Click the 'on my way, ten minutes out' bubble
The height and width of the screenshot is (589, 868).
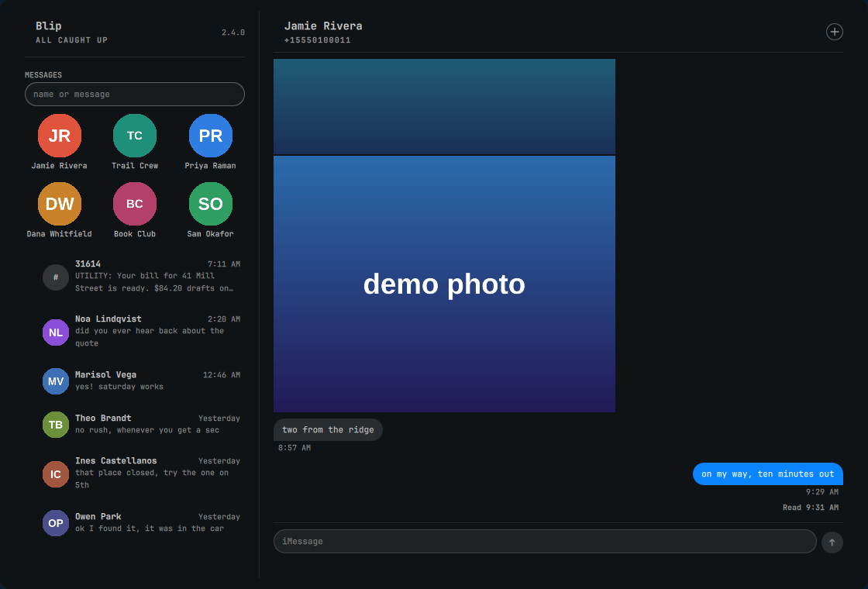768,474
